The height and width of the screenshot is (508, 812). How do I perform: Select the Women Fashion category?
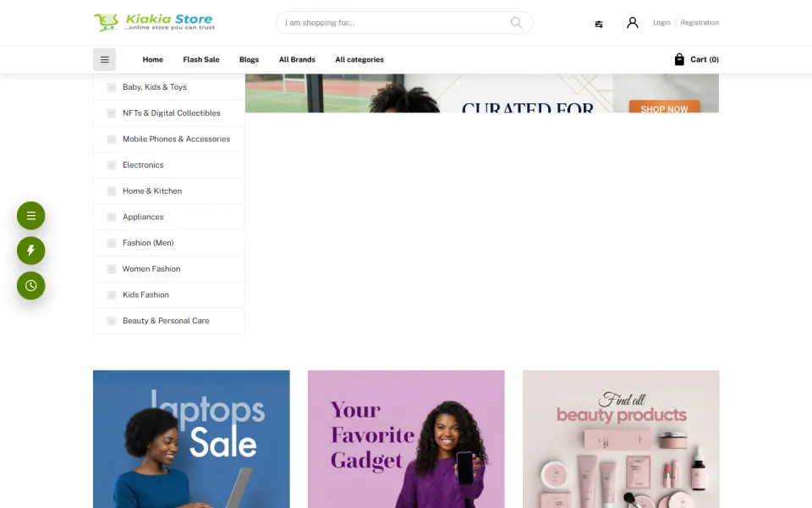151,268
